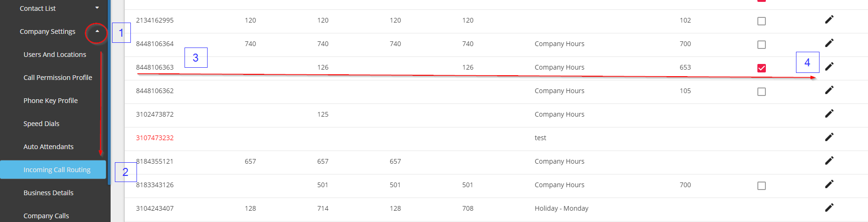The image size is (868, 222).
Task: Enable the checkbox for 8183343126
Action: [x=761, y=186]
